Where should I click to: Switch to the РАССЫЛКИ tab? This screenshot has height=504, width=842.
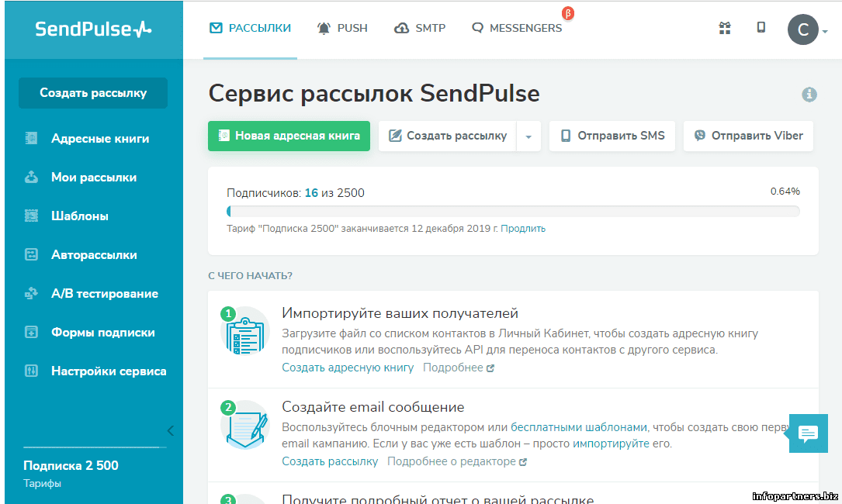point(250,28)
